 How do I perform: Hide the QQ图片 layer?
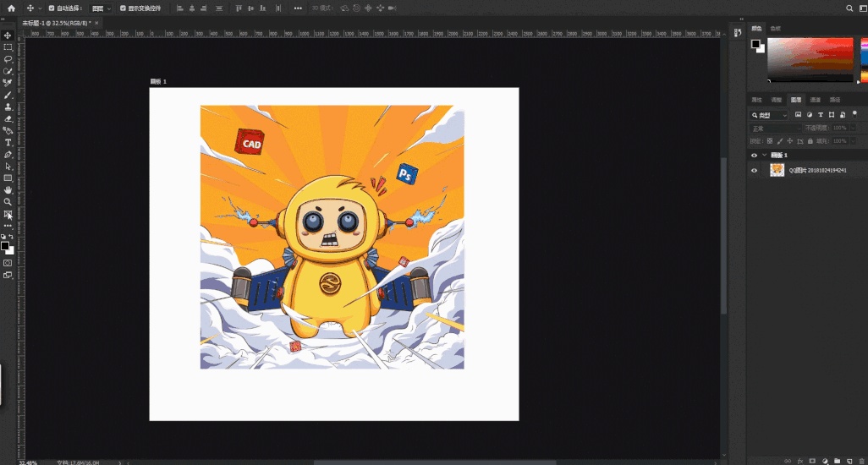tap(754, 170)
